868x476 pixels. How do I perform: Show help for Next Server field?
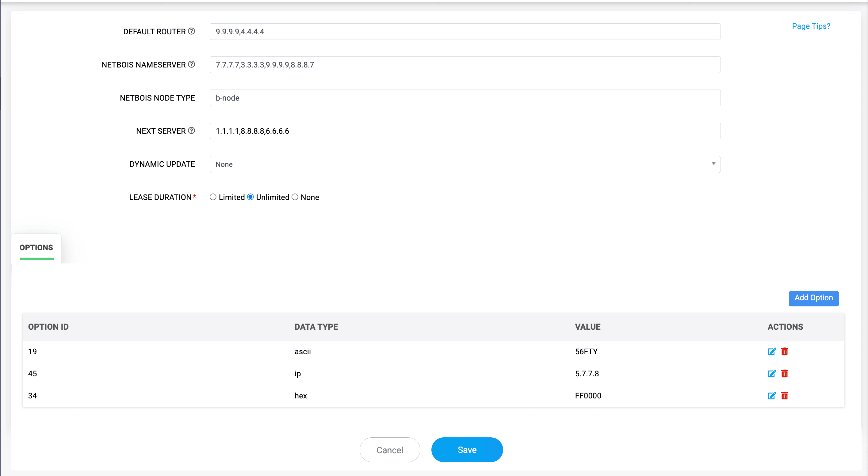pyautogui.click(x=191, y=130)
